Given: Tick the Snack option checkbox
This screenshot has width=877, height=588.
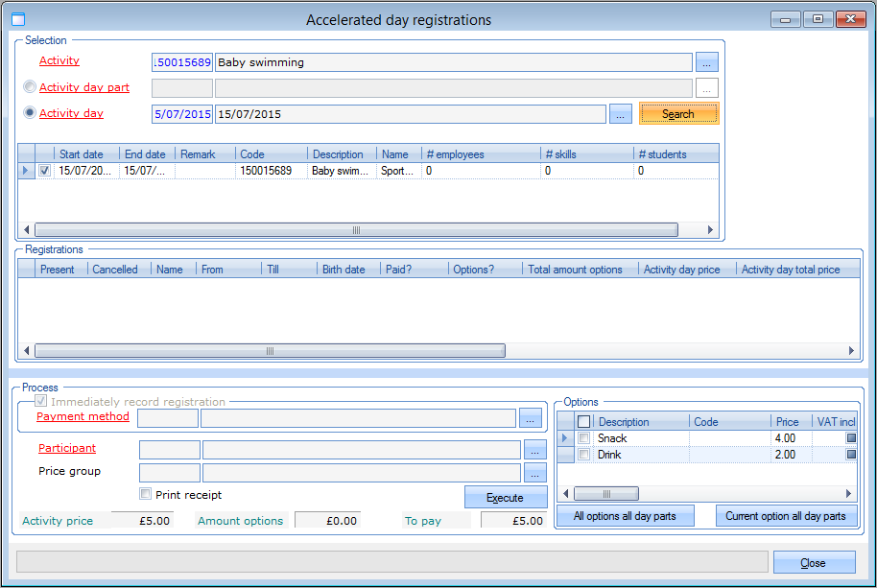Looking at the screenshot, I should (583, 438).
